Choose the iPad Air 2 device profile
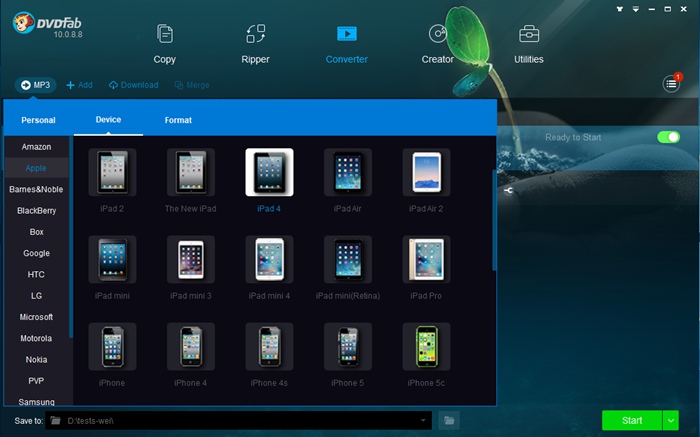The width and height of the screenshot is (700, 437). tap(426, 172)
